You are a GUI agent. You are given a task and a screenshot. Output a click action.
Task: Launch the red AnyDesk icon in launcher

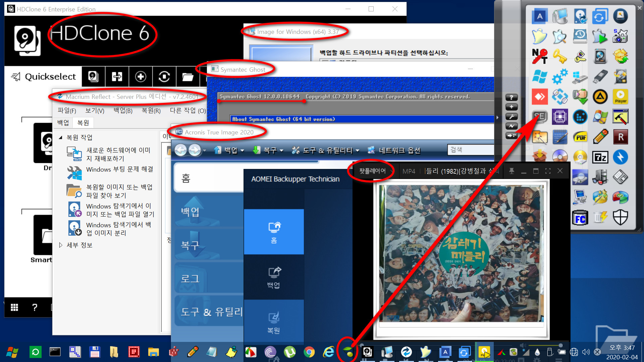point(540,97)
